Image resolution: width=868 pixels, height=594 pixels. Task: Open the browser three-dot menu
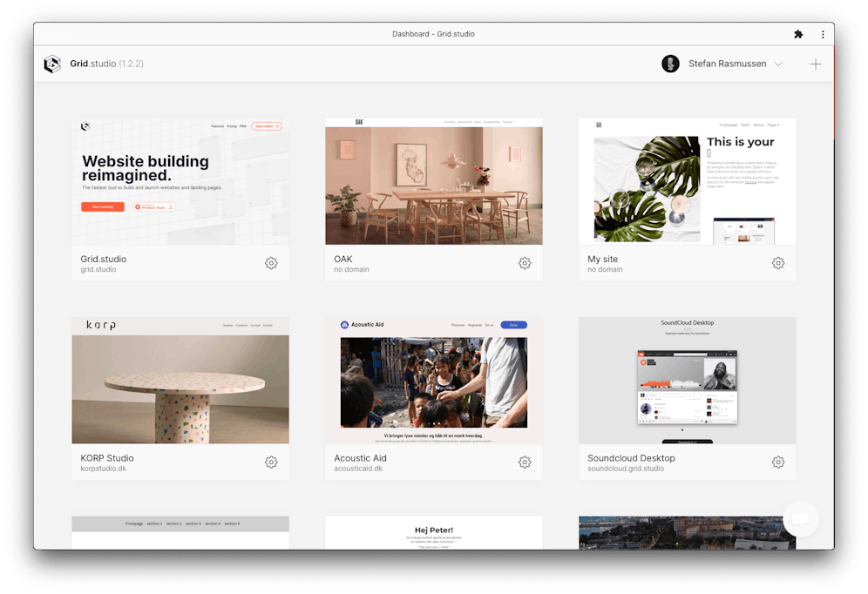point(823,34)
